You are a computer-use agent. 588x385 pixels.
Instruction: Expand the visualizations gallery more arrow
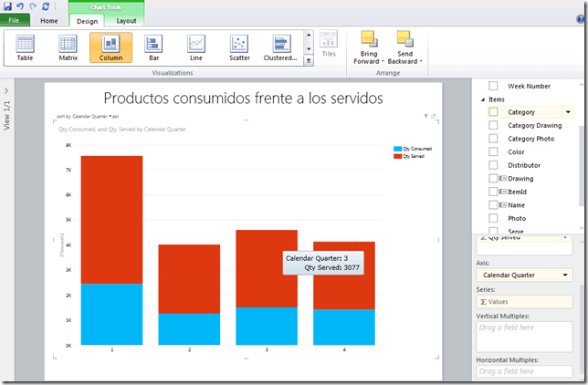309,61
